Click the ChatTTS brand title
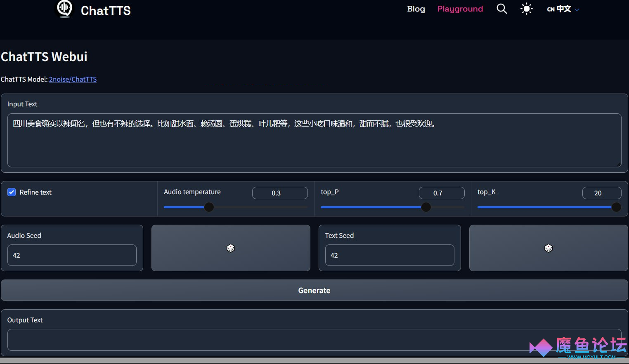Image resolution: width=629 pixels, height=364 pixels. 106,10
